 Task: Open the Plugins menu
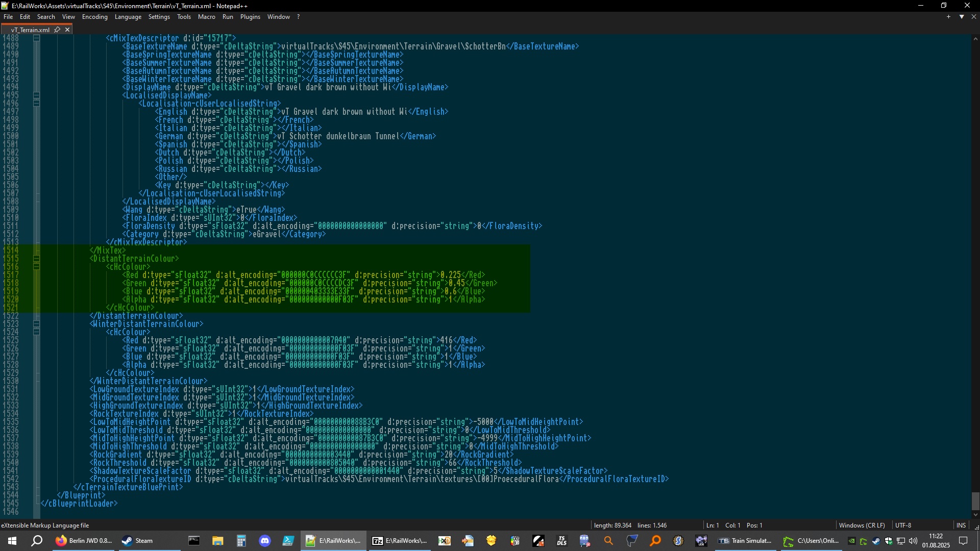tap(250, 17)
